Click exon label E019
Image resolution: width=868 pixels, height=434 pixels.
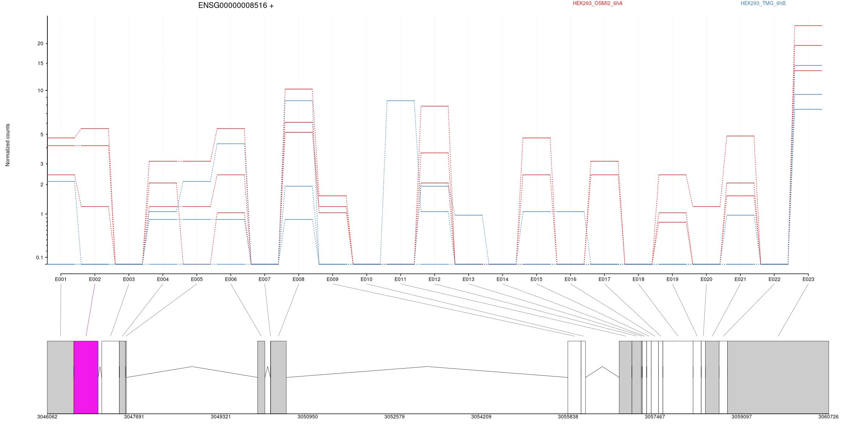672,279
